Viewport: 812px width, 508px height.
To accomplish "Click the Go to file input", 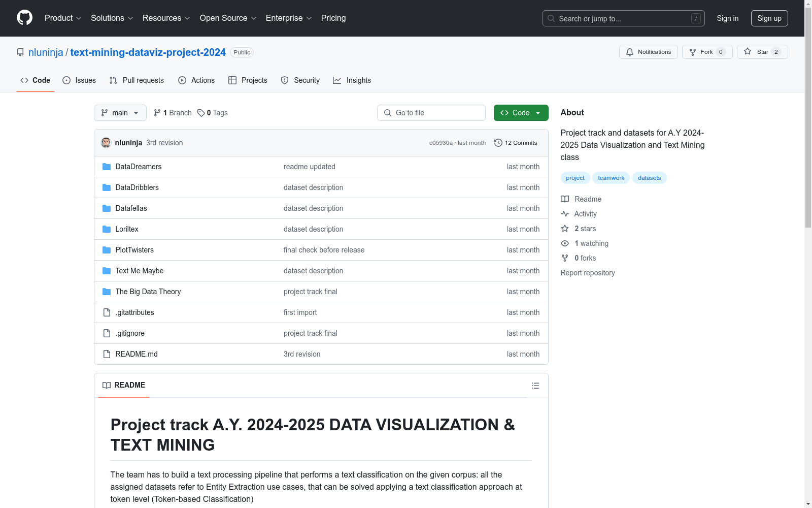I will 431,113.
